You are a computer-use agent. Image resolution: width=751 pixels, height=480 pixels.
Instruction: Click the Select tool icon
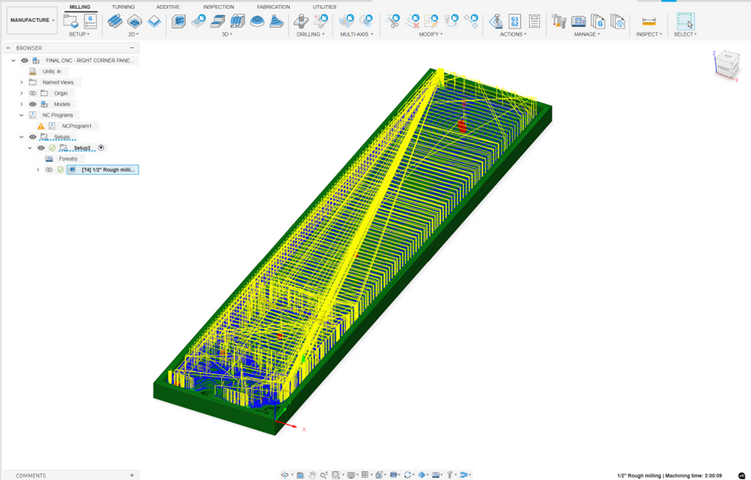click(684, 21)
